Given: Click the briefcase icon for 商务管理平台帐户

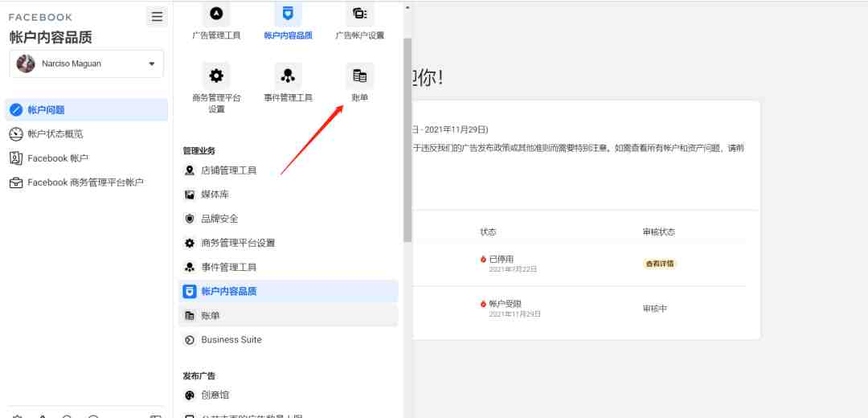Looking at the screenshot, I should coord(17,182).
